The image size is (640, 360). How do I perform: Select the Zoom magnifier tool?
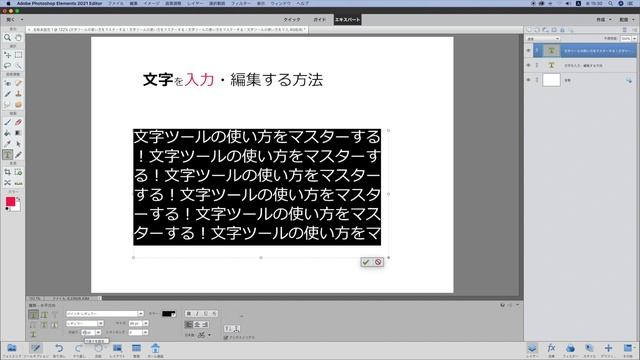7,38
